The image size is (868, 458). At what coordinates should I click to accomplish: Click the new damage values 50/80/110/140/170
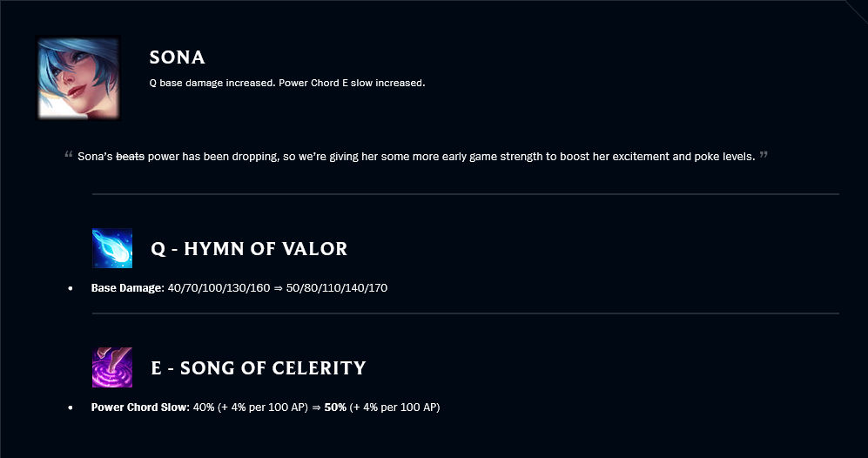(x=337, y=288)
